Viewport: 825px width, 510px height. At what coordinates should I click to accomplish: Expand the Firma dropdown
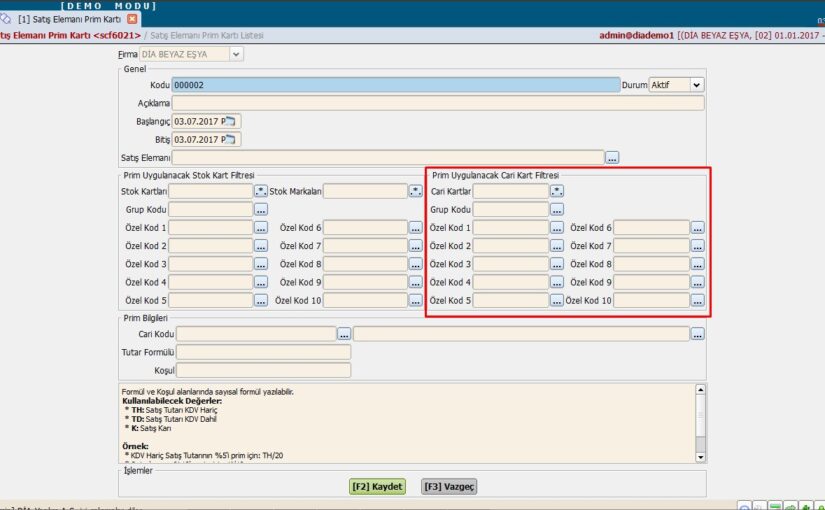click(x=236, y=54)
